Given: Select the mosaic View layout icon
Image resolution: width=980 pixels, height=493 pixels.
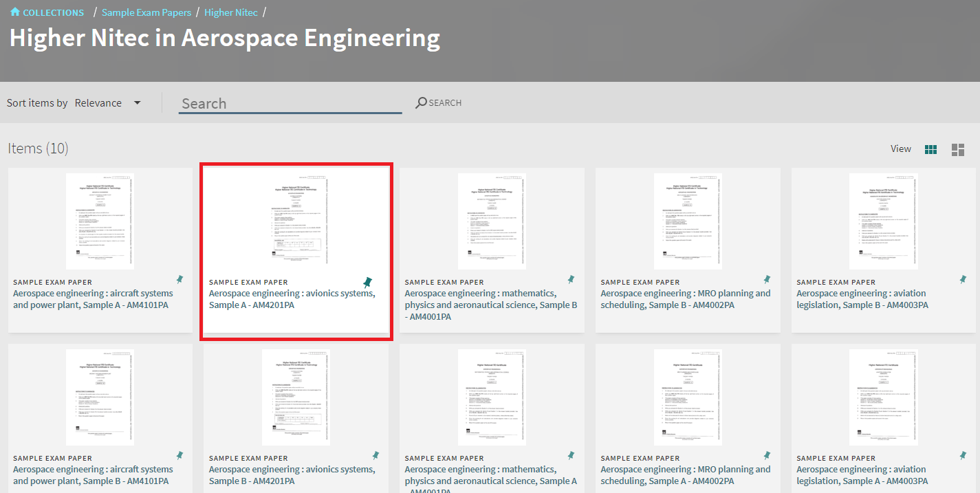Looking at the screenshot, I should pyautogui.click(x=957, y=149).
